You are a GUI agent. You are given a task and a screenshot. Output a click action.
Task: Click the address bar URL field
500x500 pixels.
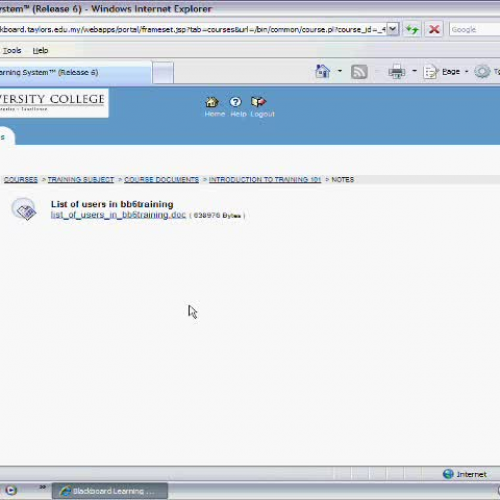(x=193, y=29)
